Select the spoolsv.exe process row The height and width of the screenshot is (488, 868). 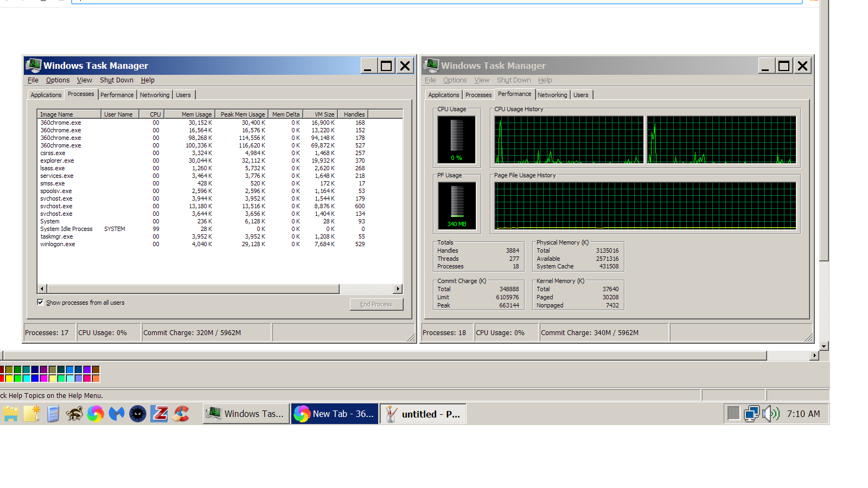coord(220,191)
